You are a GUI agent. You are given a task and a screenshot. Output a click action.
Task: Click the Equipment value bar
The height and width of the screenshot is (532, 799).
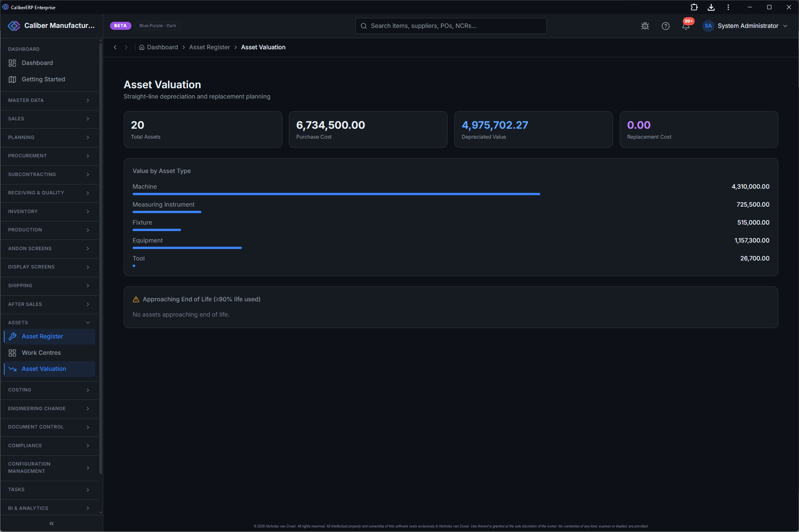pyautogui.click(x=187, y=248)
